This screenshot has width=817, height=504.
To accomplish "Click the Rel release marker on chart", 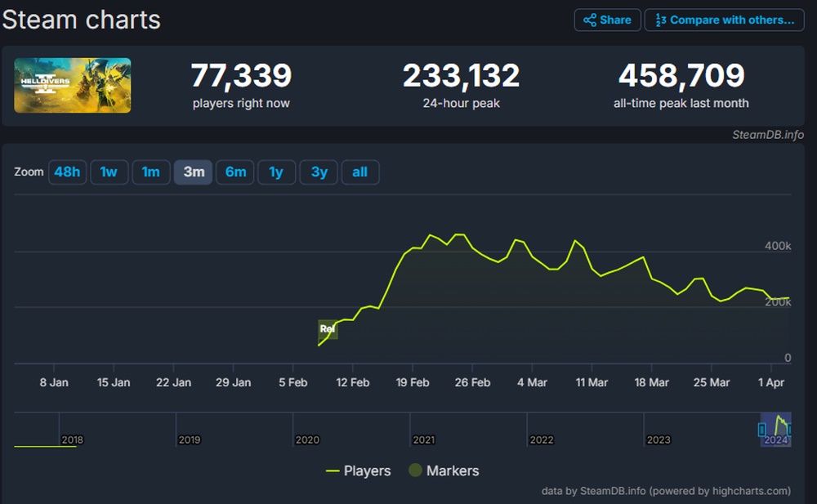I will click(x=328, y=329).
